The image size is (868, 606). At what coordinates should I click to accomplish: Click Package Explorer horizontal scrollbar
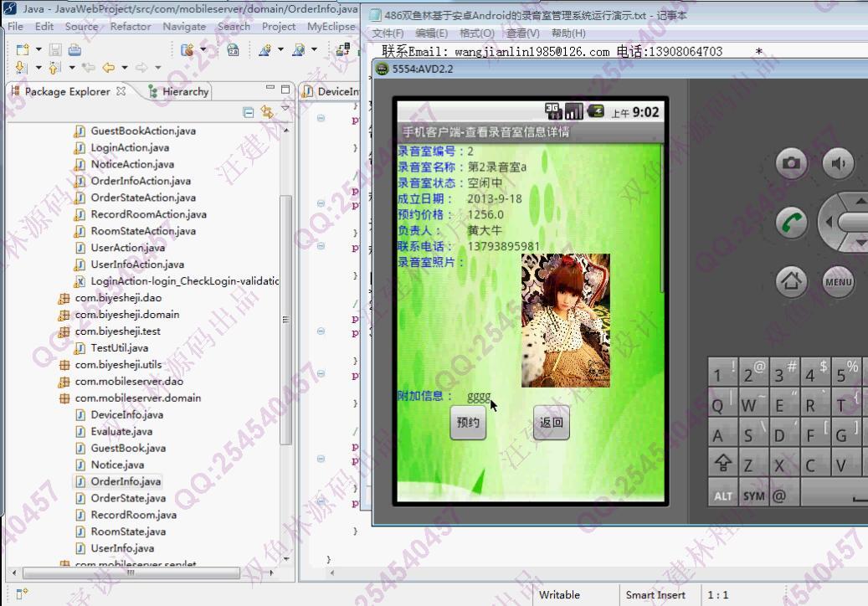[x=131, y=573]
